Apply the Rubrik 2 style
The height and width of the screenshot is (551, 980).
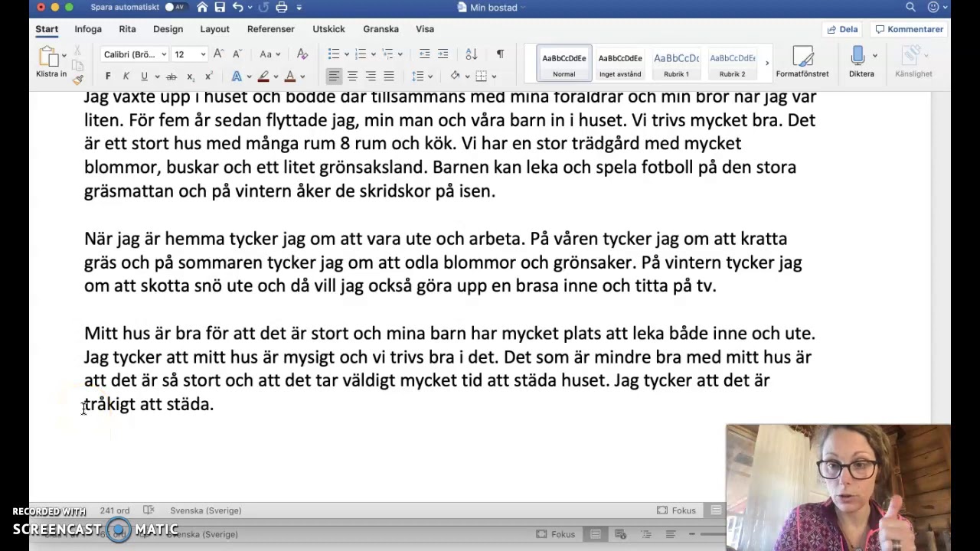(732, 63)
